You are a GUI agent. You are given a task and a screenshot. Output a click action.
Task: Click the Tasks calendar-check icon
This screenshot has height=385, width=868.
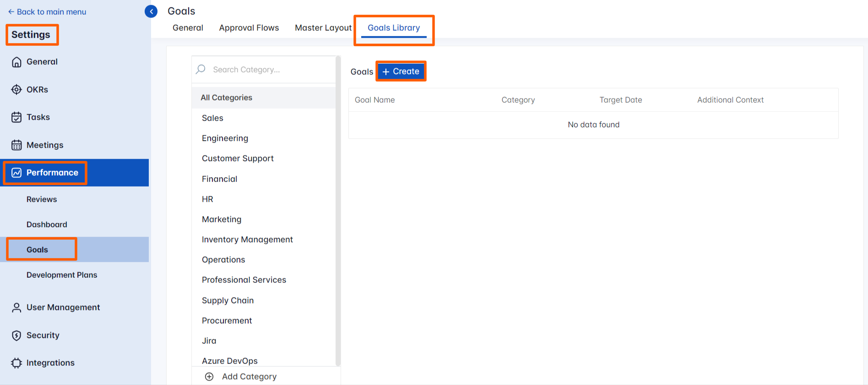(16, 117)
